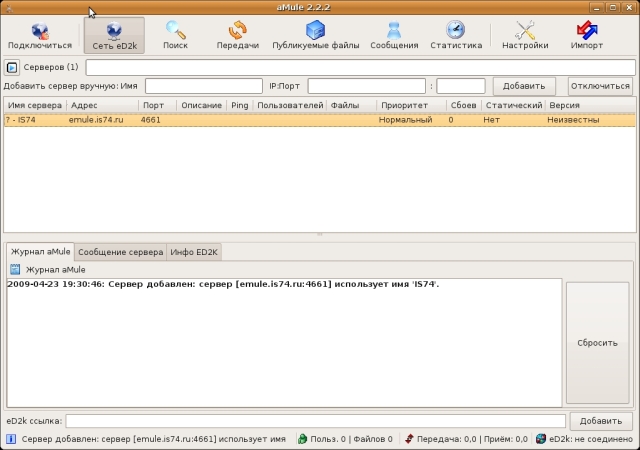Show the Передачи transfers page
Image resolution: width=640 pixels, height=450 pixels.
click(x=237, y=35)
